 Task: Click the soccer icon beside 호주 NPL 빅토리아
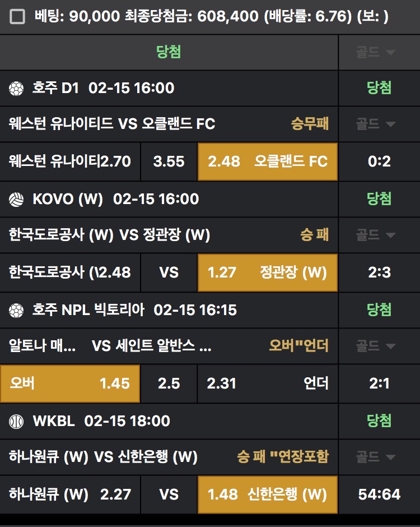16,310
